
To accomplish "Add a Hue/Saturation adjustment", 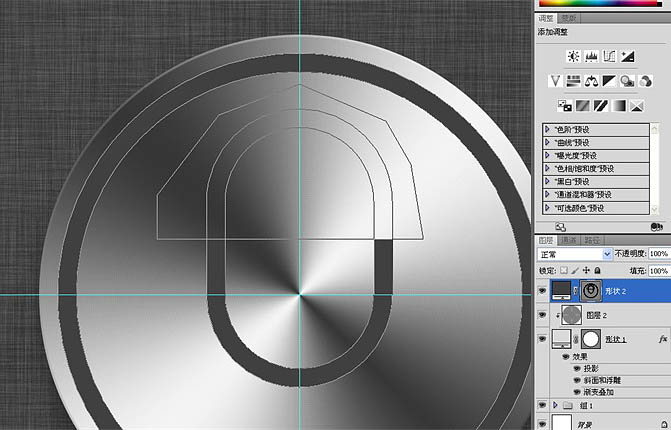I will pos(573,81).
